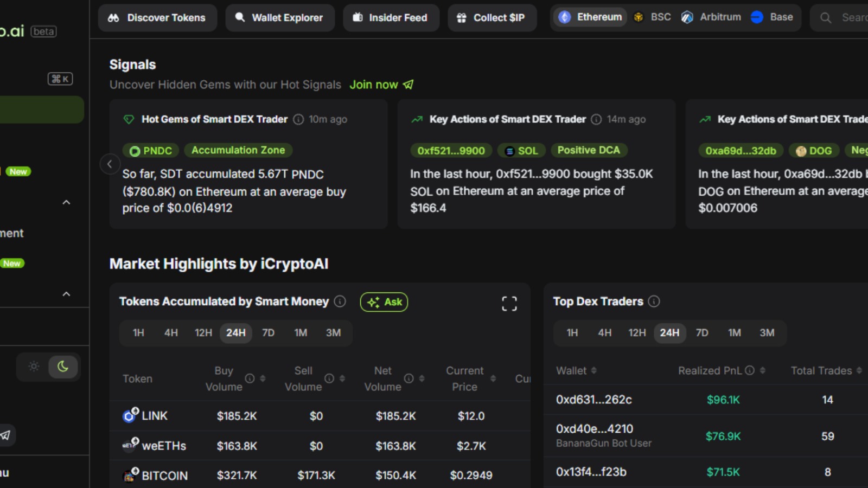Open wallet 0xd40e...4210
Viewport: 868px width, 488px height.
tap(595, 429)
